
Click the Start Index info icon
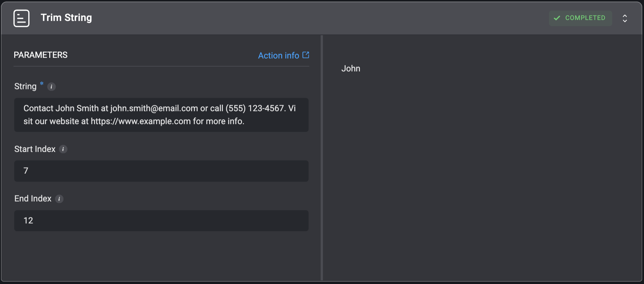coord(63,149)
